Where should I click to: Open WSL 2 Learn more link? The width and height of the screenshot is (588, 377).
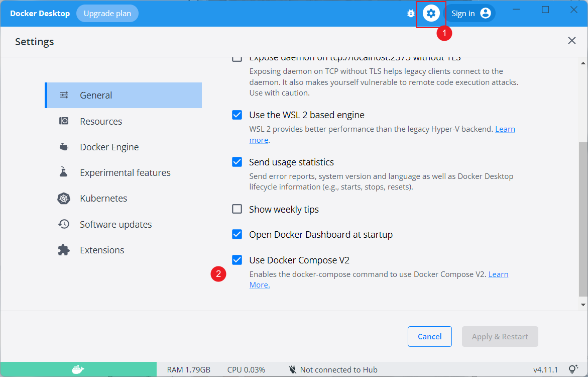tap(505, 129)
